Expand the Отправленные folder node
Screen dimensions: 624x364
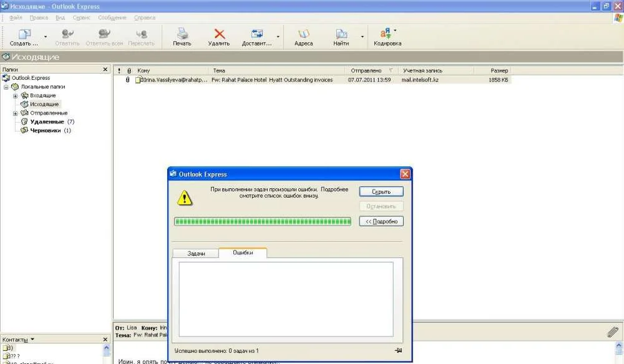pyautogui.click(x=15, y=113)
